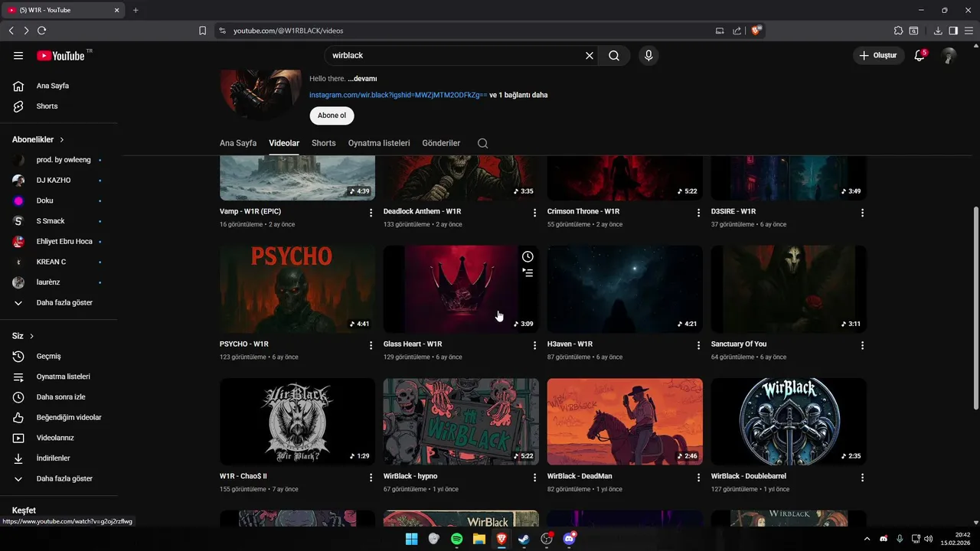Expand Siz section chevron
The width and height of the screenshot is (980, 551).
tap(32, 336)
